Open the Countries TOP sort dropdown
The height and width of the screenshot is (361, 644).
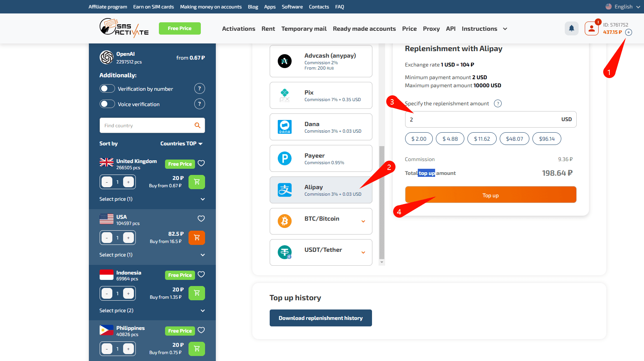181,143
